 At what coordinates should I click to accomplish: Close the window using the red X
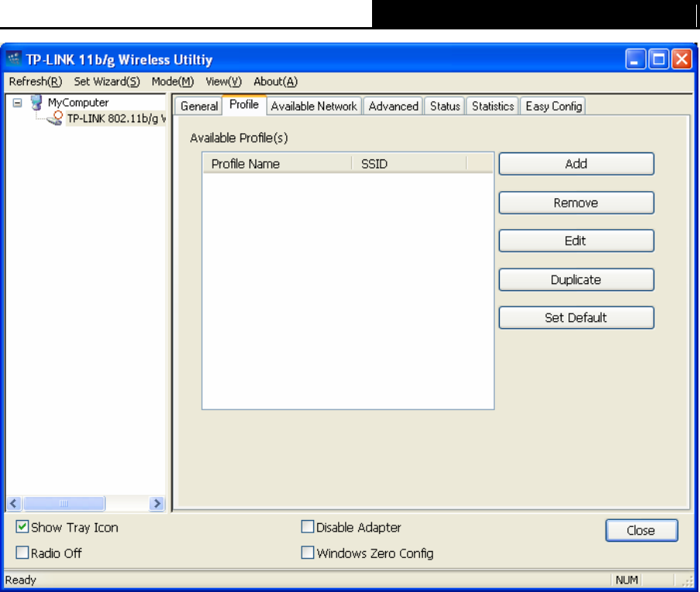pyautogui.click(x=681, y=59)
